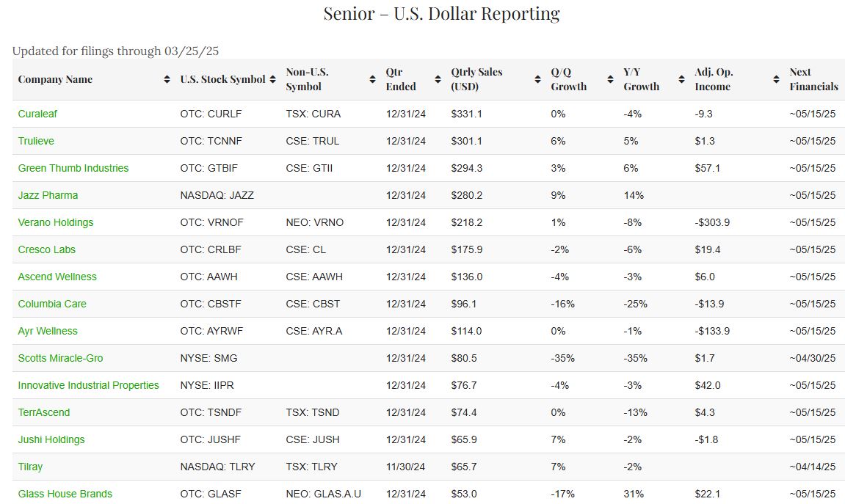The image size is (845, 504).
Task: Select the Scotts Miracle-Gro link
Action: tap(60, 358)
